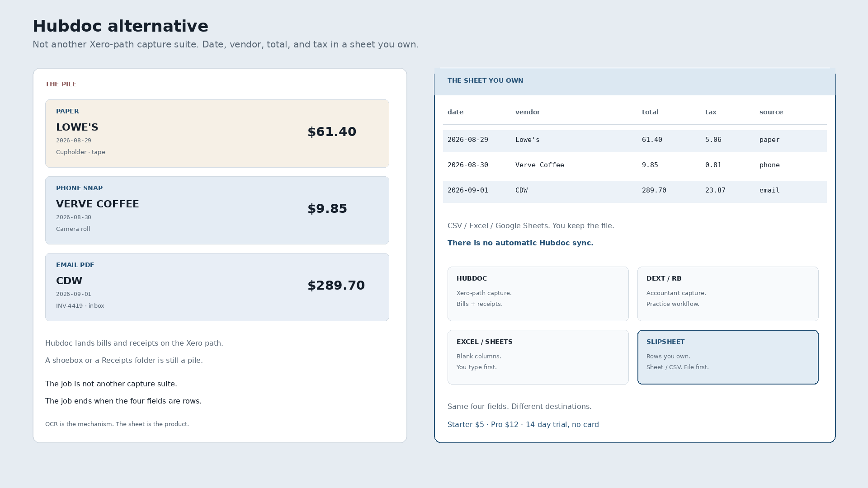This screenshot has width=868, height=488.
Task: Click table cell date 2026-08-30
Action: (468, 165)
